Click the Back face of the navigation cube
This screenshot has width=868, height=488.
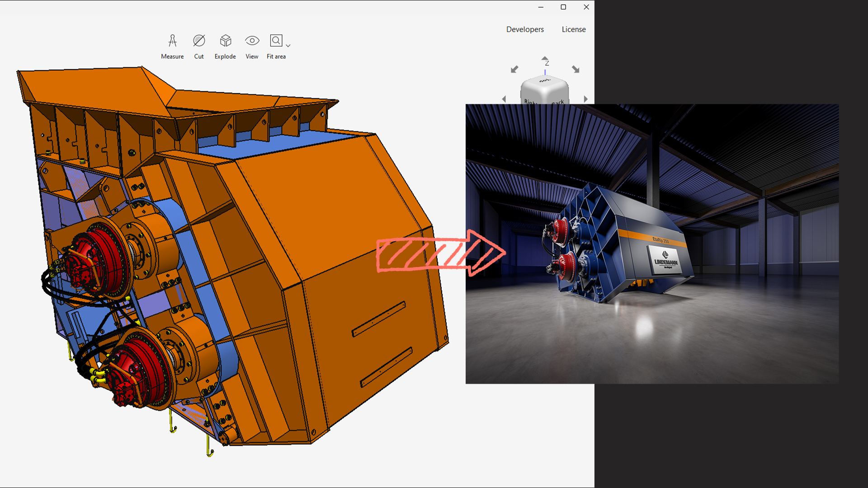pyautogui.click(x=557, y=100)
